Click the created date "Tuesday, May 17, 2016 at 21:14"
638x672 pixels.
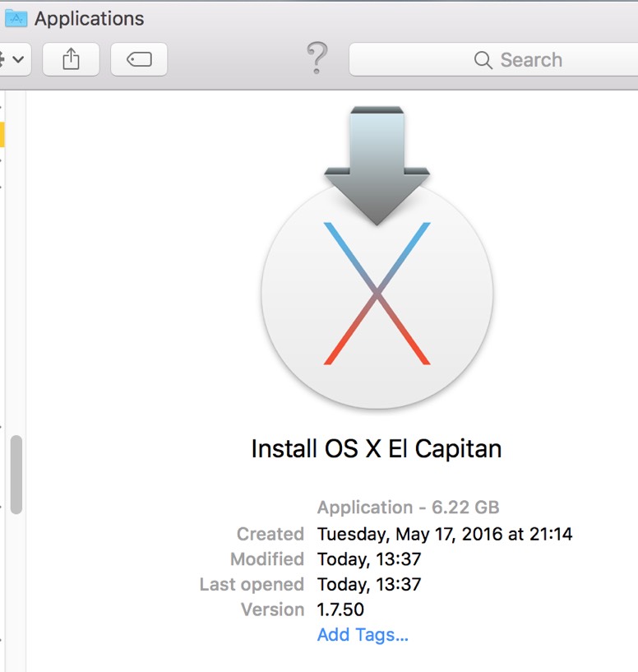pos(445,534)
